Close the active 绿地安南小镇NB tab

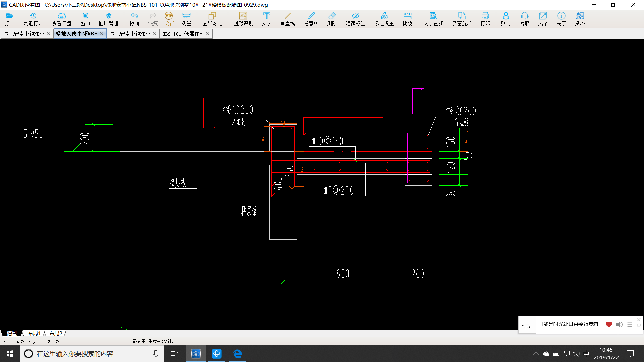102,34
